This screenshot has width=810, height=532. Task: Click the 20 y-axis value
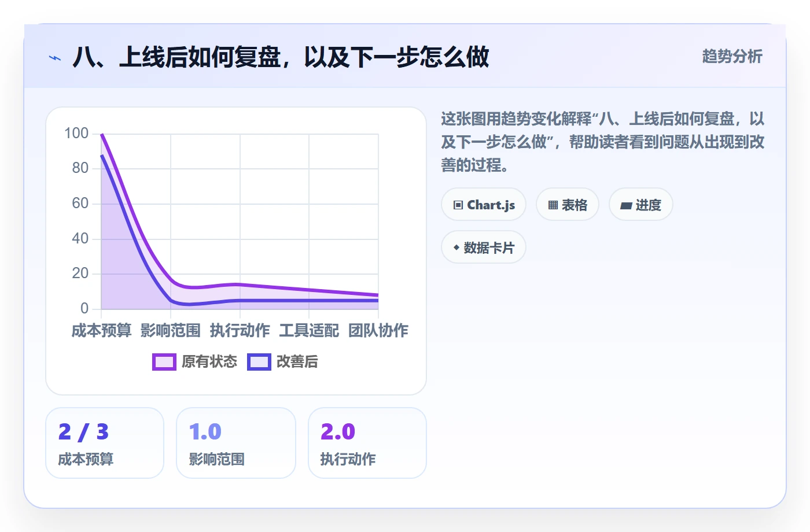coord(80,274)
